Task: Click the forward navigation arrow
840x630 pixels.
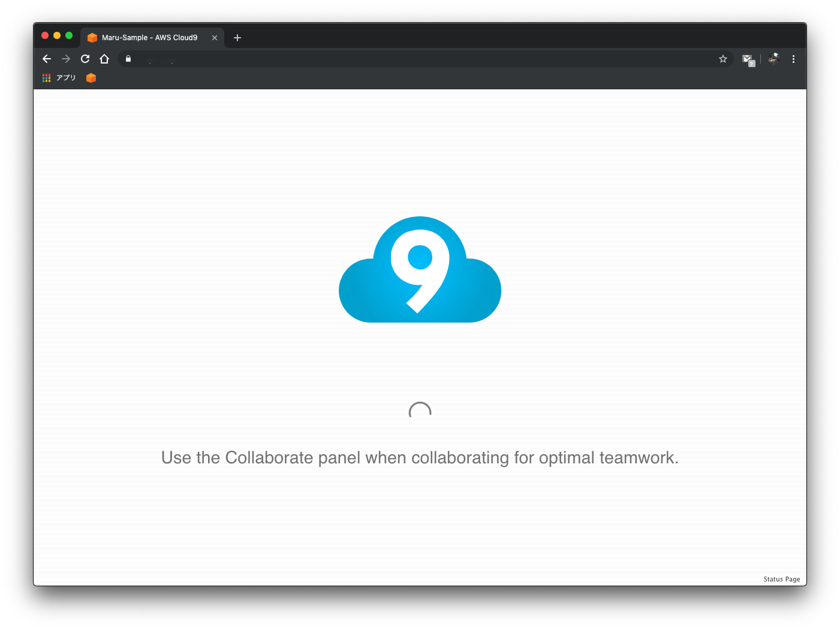Action: [x=66, y=59]
